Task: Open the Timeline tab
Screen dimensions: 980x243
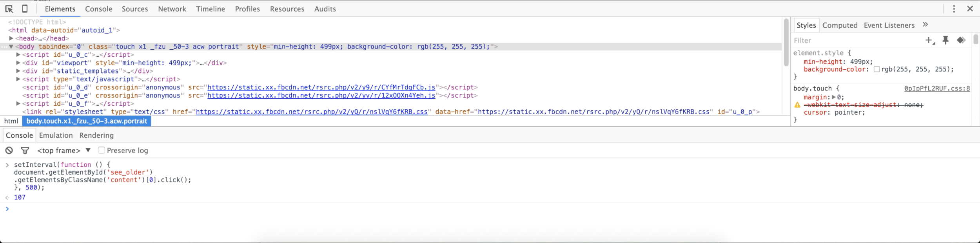Action: click(211, 9)
